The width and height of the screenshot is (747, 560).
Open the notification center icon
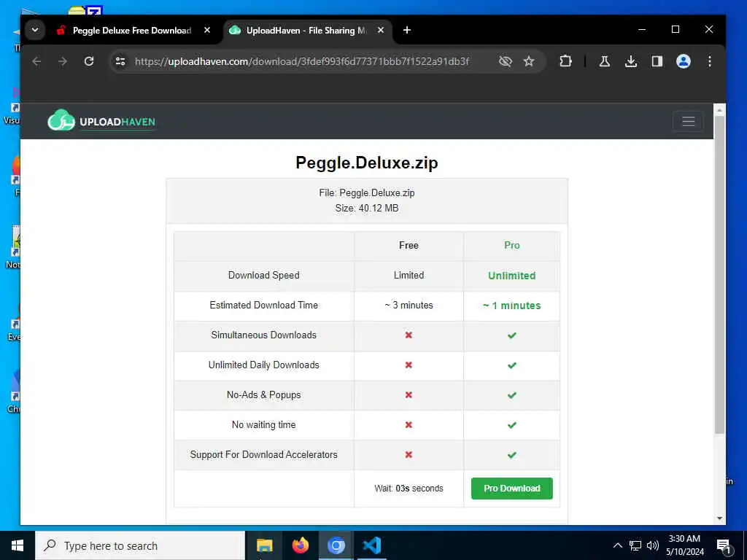(724, 545)
